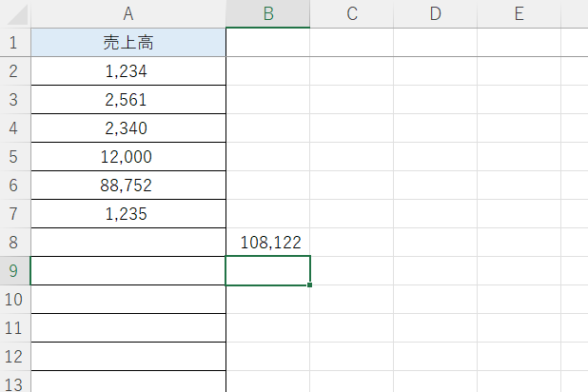Select row 9 header
The image size is (588, 392).
(15, 271)
